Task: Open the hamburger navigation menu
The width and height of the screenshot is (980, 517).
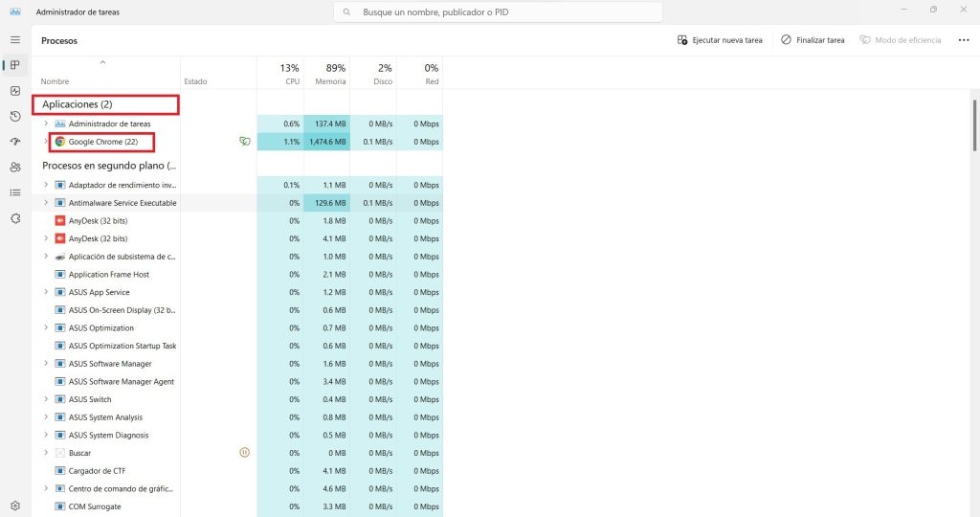Action: [15, 40]
